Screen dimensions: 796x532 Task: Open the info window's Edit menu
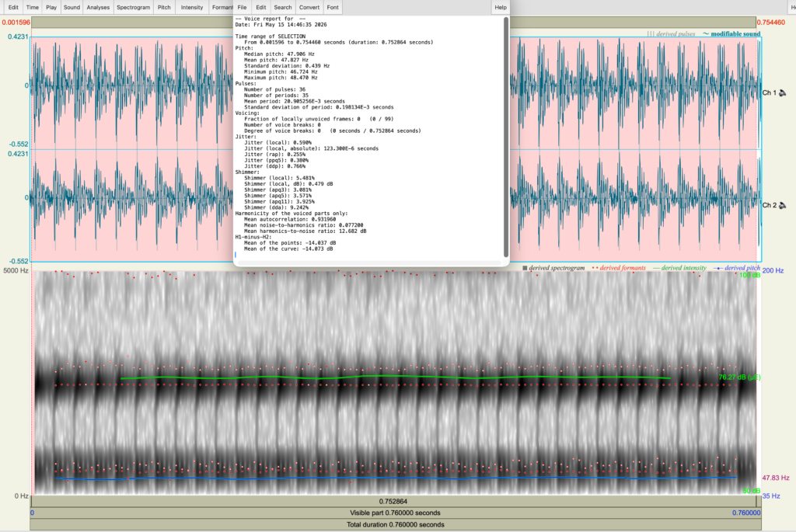pyautogui.click(x=261, y=7)
